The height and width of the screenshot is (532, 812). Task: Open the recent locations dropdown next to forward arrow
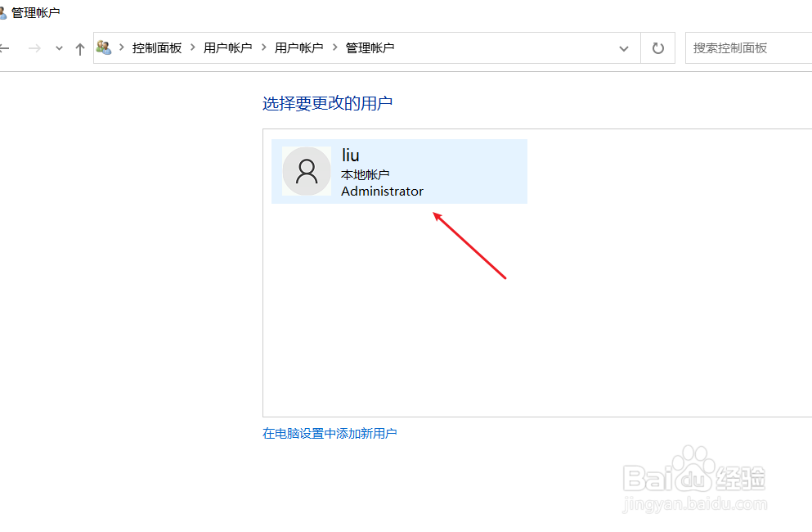click(x=58, y=47)
